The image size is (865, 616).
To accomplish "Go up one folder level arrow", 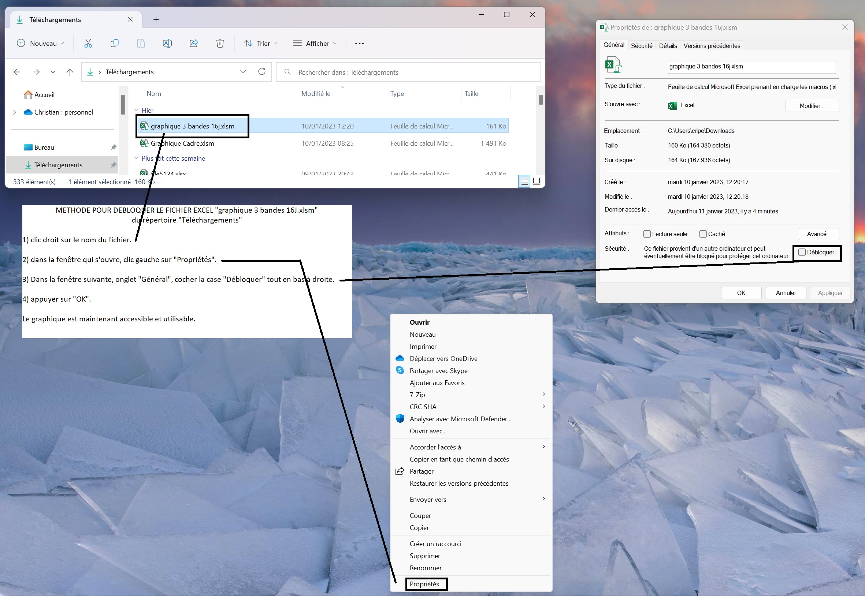I will 70,72.
